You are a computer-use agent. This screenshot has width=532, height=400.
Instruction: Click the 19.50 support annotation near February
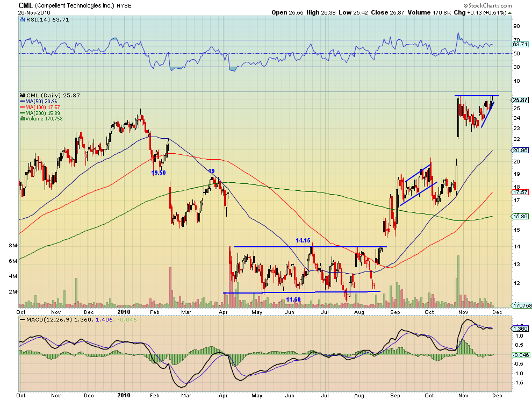tap(159, 173)
